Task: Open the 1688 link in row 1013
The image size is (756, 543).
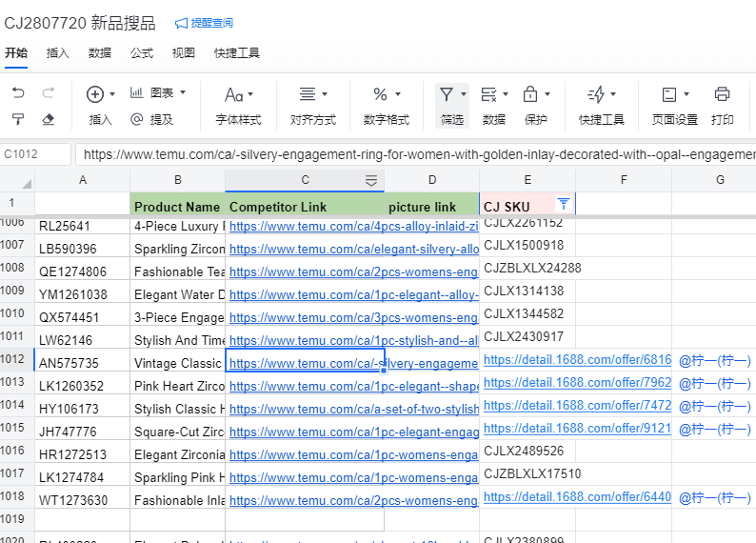Action: (x=577, y=383)
